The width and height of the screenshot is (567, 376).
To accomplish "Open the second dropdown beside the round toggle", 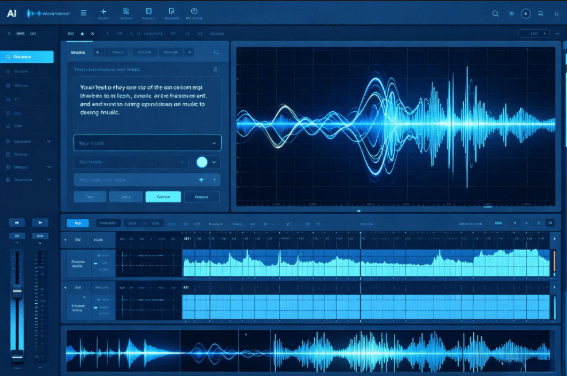I will pyautogui.click(x=131, y=162).
